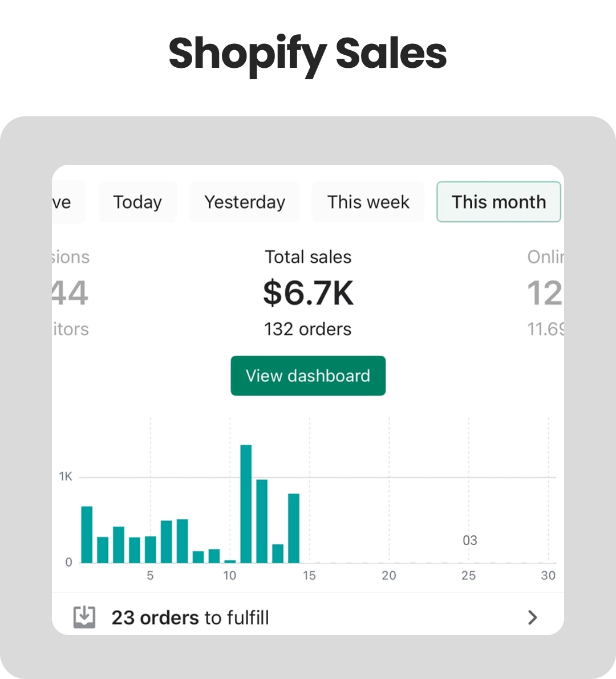Show the partially visible sessions card
This screenshot has width=616, height=679.
pos(70,293)
